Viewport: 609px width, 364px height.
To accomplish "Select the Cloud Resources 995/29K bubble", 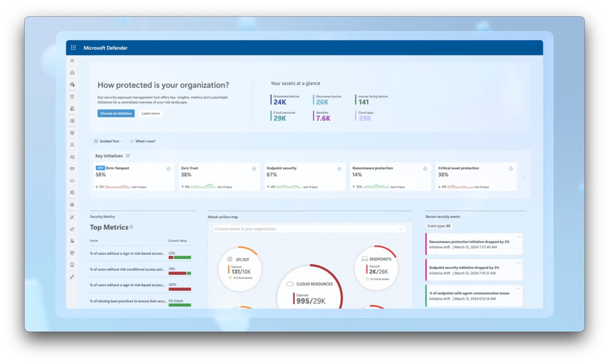I will coord(310,287).
